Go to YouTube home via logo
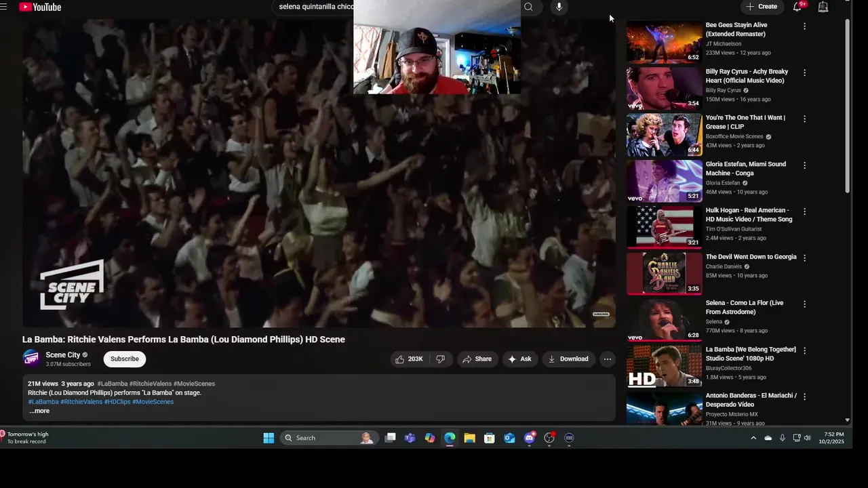The height and width of the screenshot is (488, 868). (40, 7)
